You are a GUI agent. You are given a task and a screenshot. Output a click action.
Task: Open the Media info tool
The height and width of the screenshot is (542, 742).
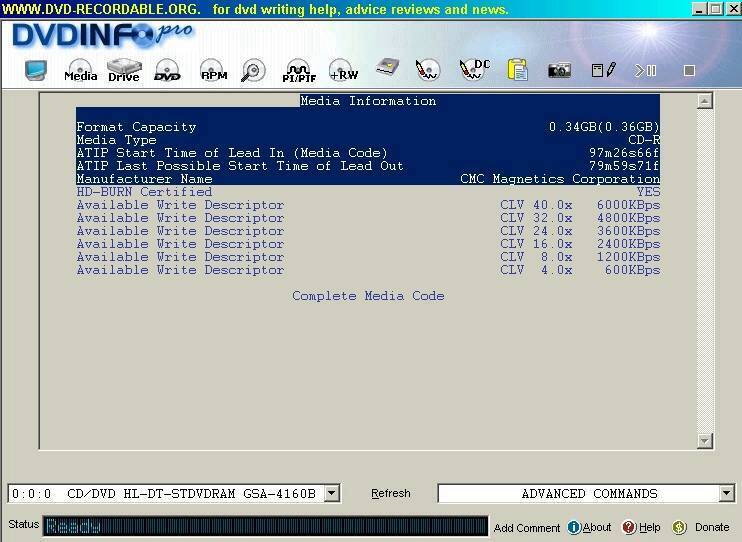(x=80, y=71)
